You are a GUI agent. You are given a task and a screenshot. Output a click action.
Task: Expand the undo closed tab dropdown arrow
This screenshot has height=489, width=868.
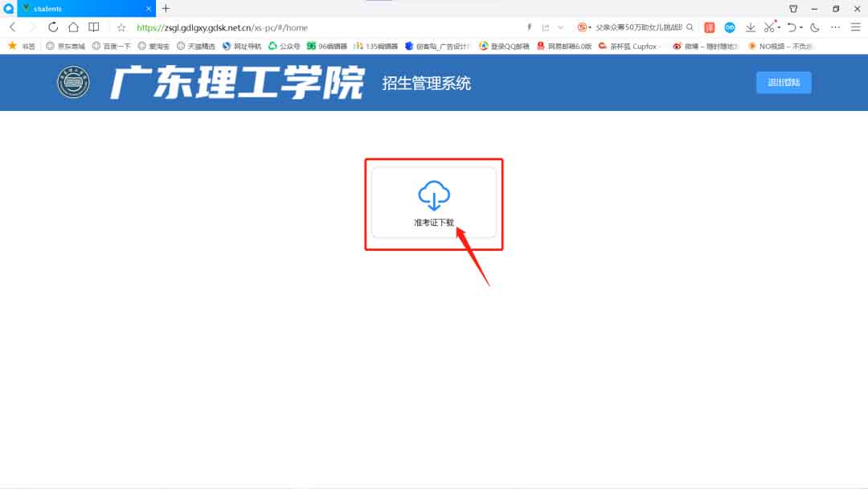pos(800,28)
